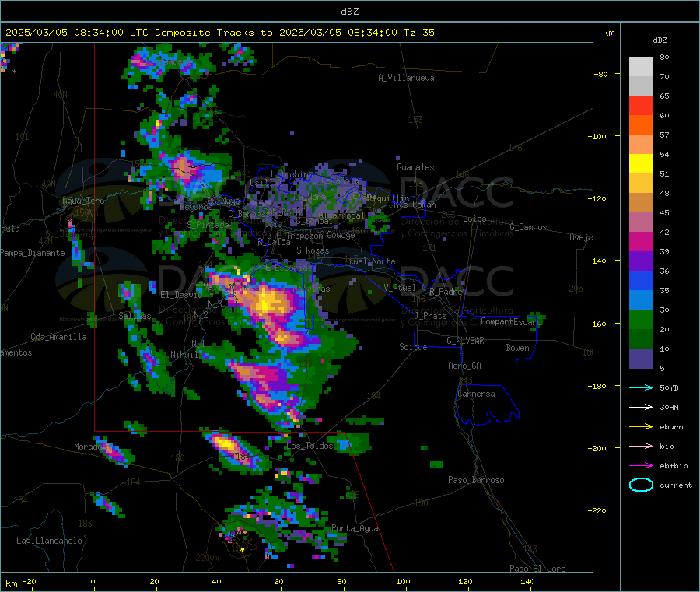
Task: Click the Punta_Agua map label
Action: [x=355, y=528]
